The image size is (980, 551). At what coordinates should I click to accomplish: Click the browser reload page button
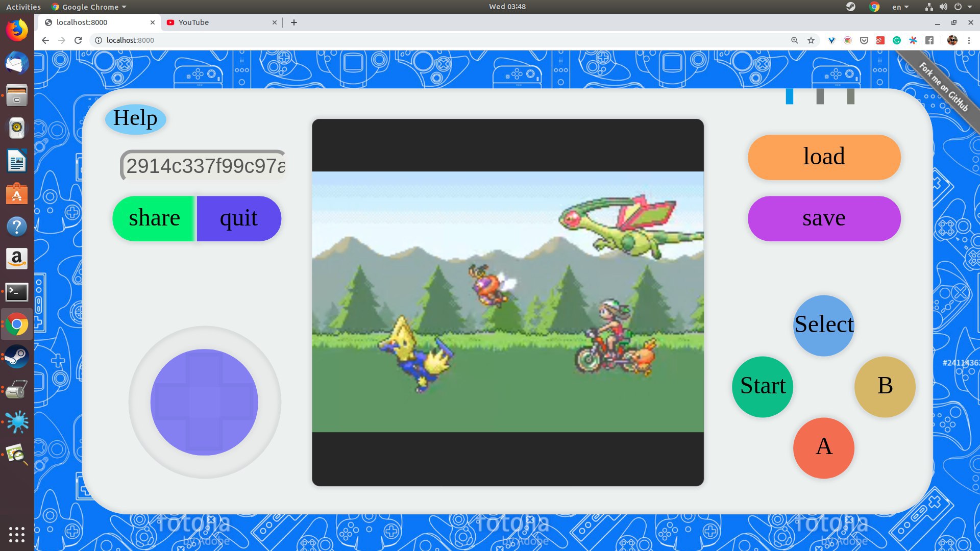tap(79, 40)
